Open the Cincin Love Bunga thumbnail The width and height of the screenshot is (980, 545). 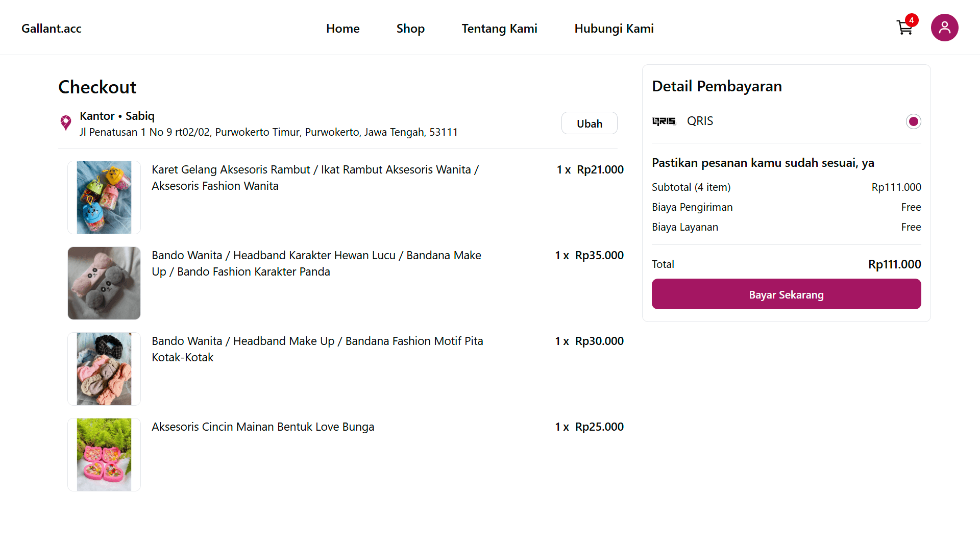click(x=104, y=455)
